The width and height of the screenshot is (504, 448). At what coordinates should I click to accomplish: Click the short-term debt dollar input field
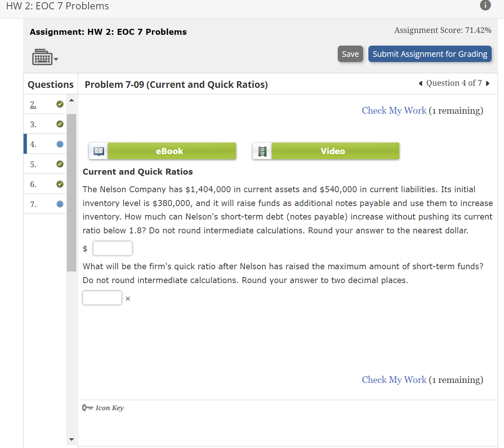[x=112, y=248]
